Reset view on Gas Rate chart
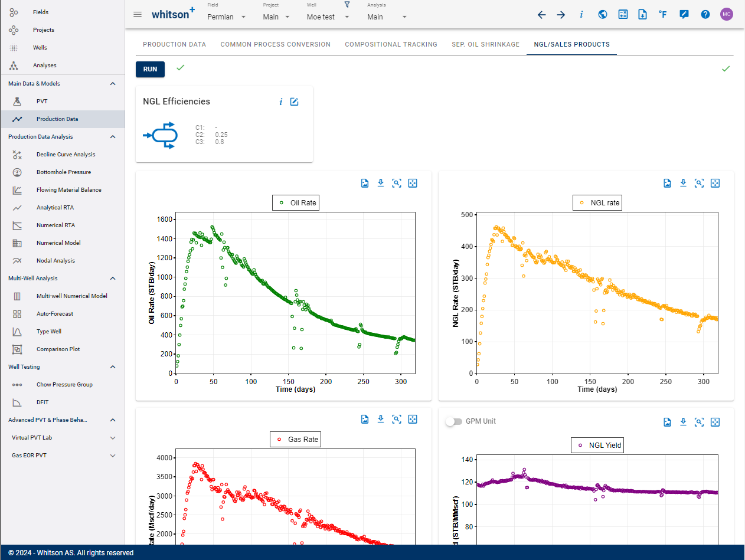Screen dimensions: 745x560 (413, 420)
